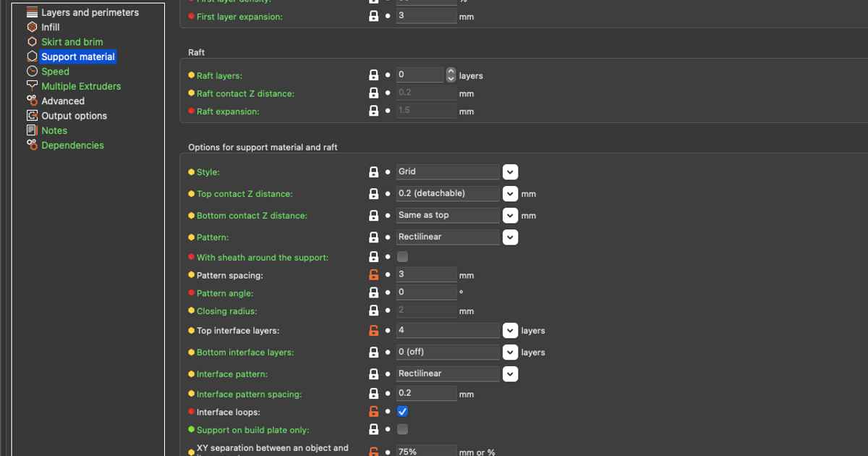Image resolution: width=868 pixels, height=456 pixels.
Task: Expand the Top contact Z distance dropdown
Action: pos(510,194)
